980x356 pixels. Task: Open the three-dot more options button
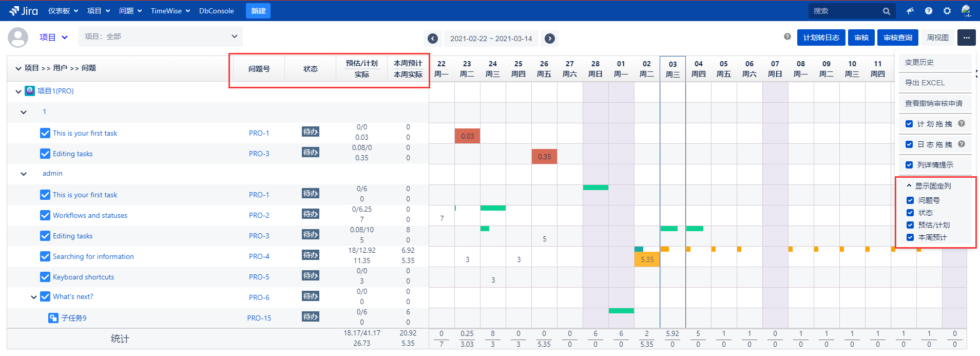966,38
